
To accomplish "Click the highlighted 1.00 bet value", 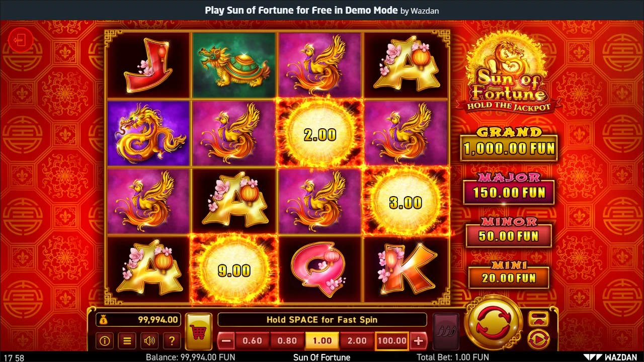I will click(322, 341).
